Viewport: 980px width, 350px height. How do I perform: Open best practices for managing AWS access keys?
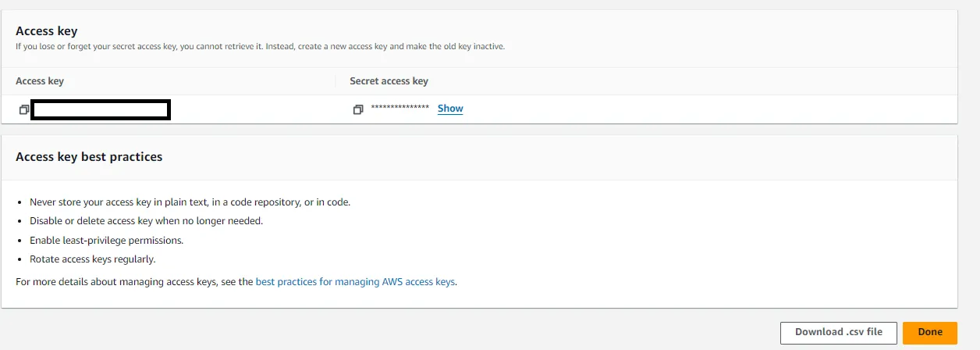[x=355, y=281]
